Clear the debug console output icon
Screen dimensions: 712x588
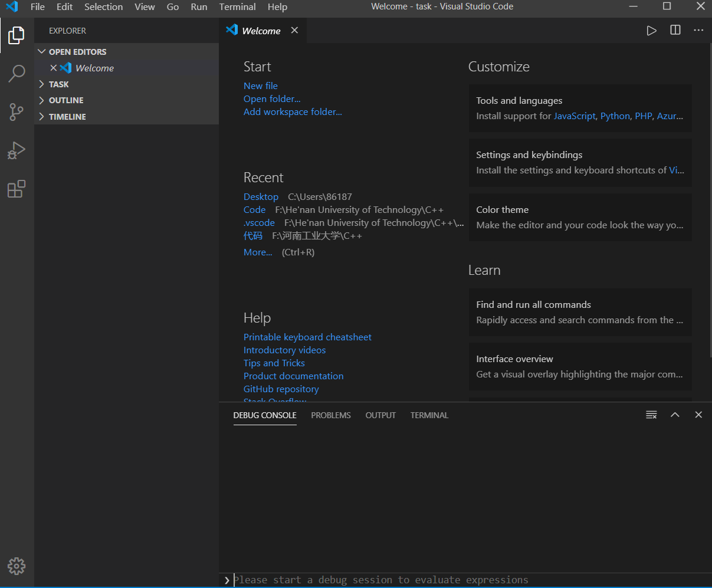[651, 415]
